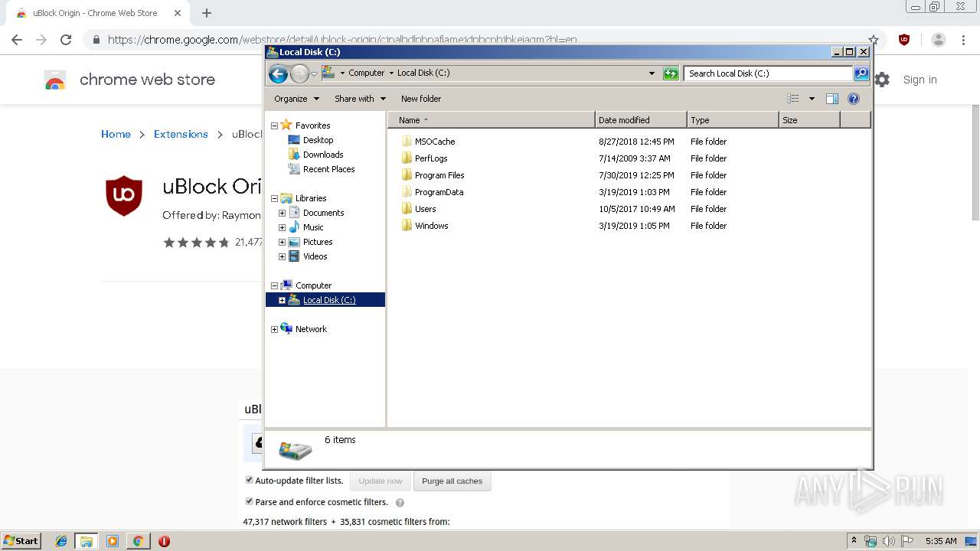
Task: Click Chrome back arrow
Action: click(17, 40)
